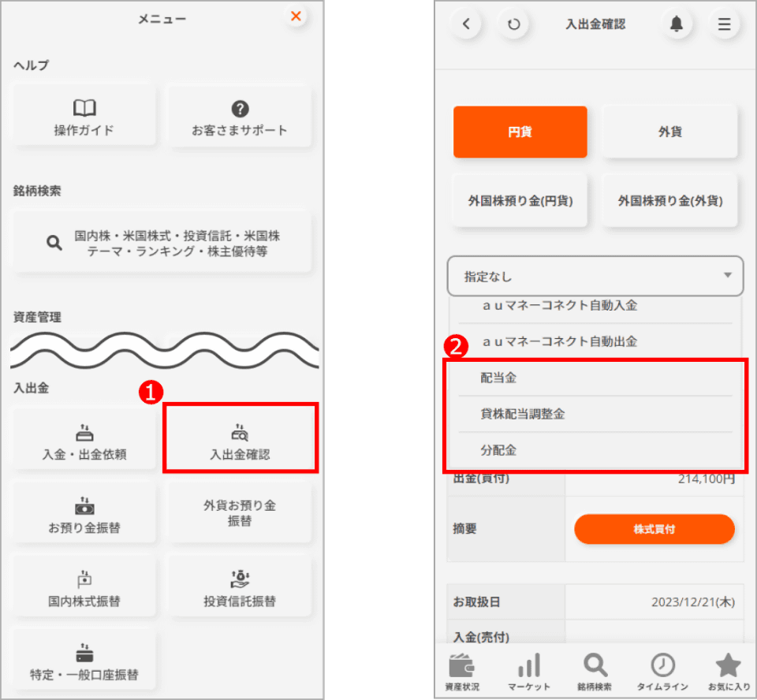Open the 指定なし filter dropdown
This screenshot has height=700, width=757.
pos(595,277)
